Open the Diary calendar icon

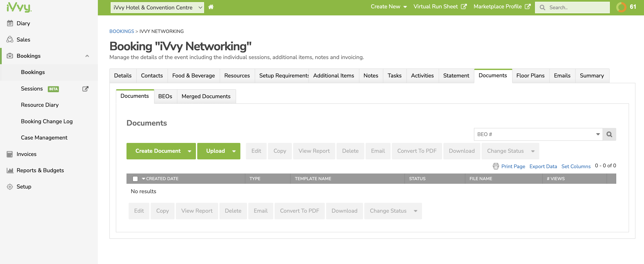click(10, 23)
